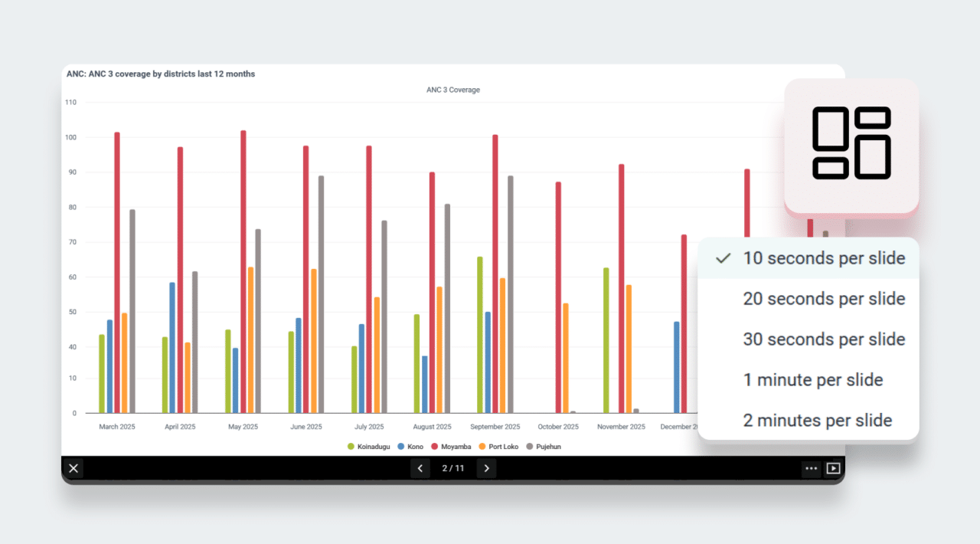Click the red Moyamba bar for March 2025
The image size is (980, 544).
point(117,273)
